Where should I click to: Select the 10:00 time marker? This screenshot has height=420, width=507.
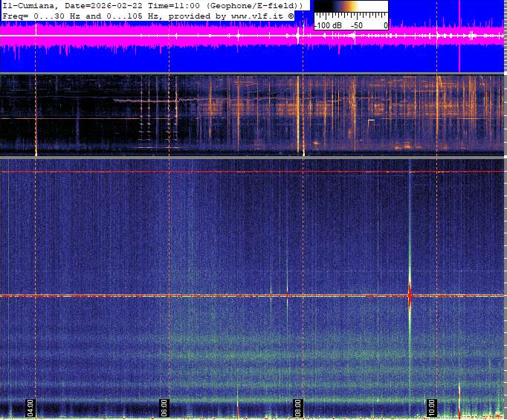432,408
